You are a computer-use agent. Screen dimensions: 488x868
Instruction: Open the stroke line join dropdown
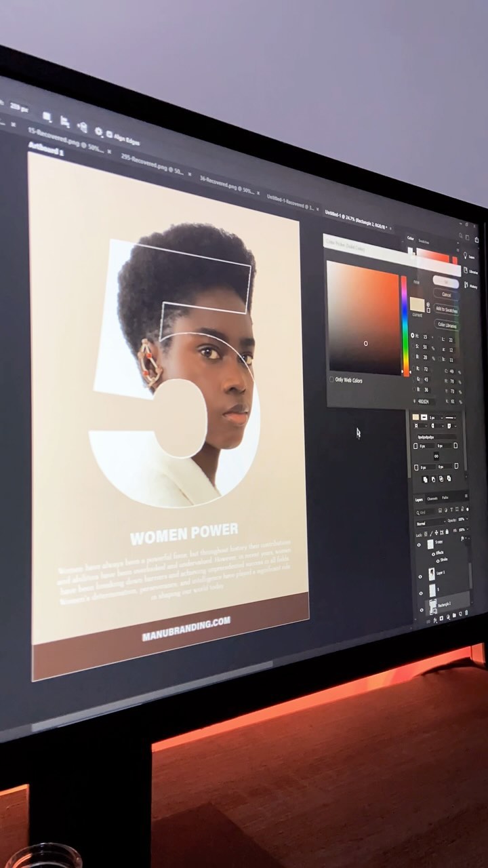[x=451, y=426]
